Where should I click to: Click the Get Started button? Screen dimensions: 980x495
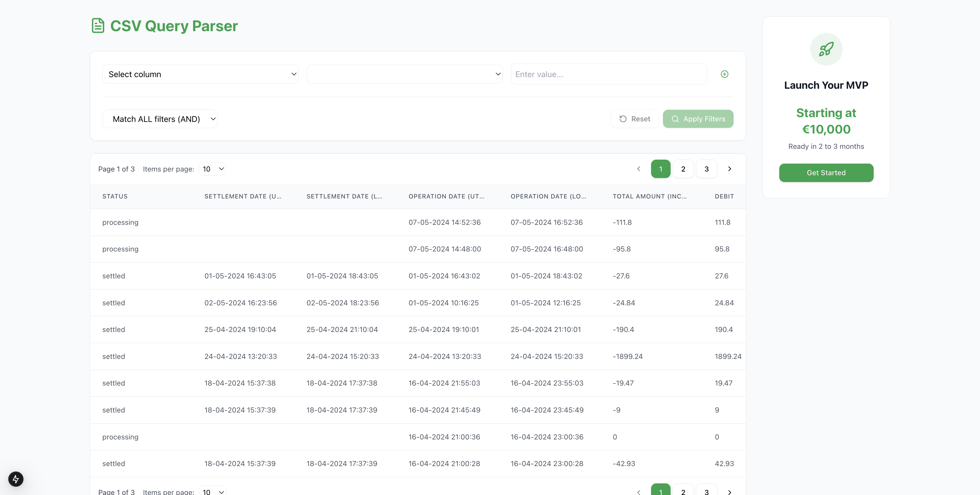(826, 173)
